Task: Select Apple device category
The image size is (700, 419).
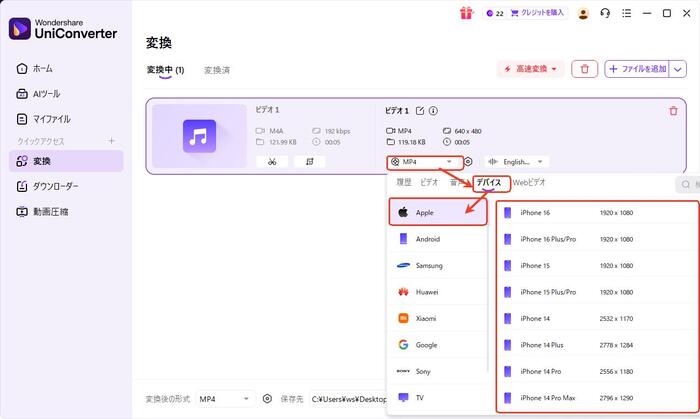Action: pos(438,212)
